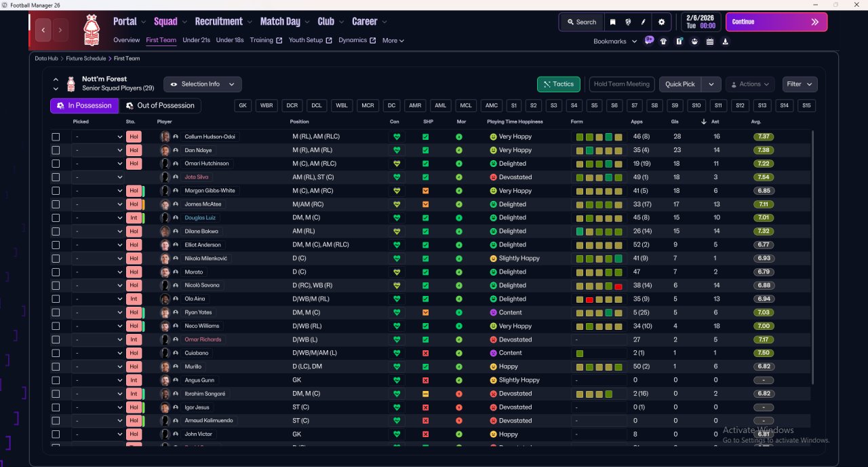The image size is (868, 467).
Task: Open the calendar shortcut icon
Action: pyautogui.click(x=709, y=41)
